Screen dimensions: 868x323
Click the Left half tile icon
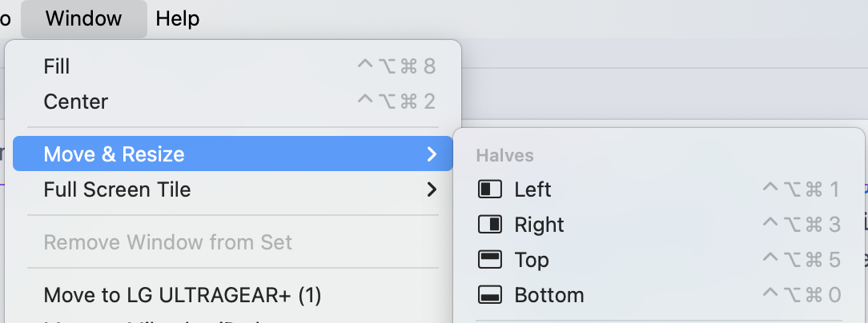click(489, 189)
